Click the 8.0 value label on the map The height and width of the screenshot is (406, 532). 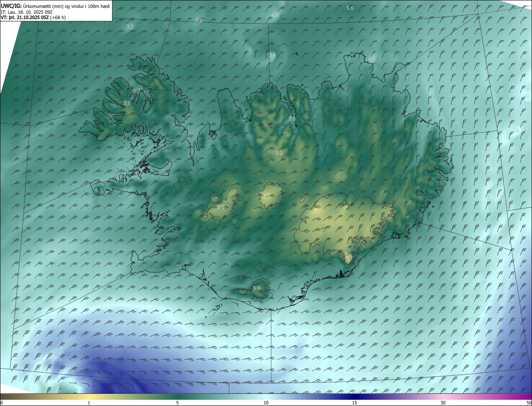[x=275, y=15]
